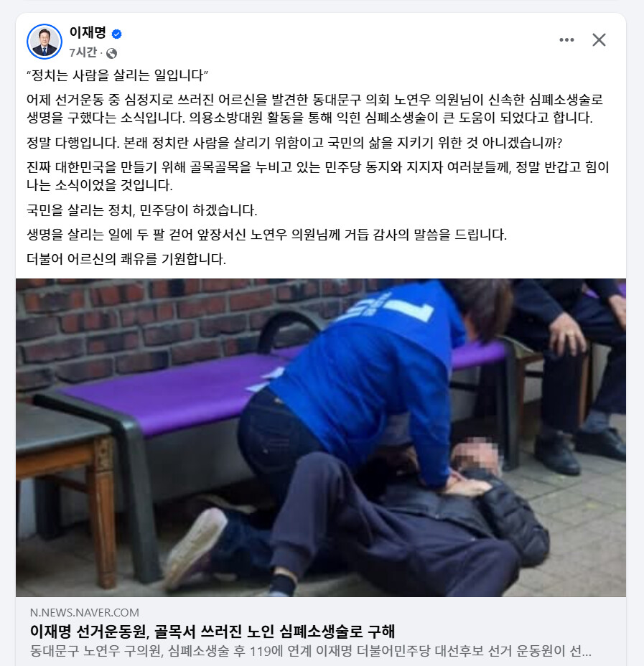The width and height of the screenshot is (644, 666).
Task: Click the paragraph beginning 어제 선거운동 중 심정지로
Action: click(x=314, y=108)
